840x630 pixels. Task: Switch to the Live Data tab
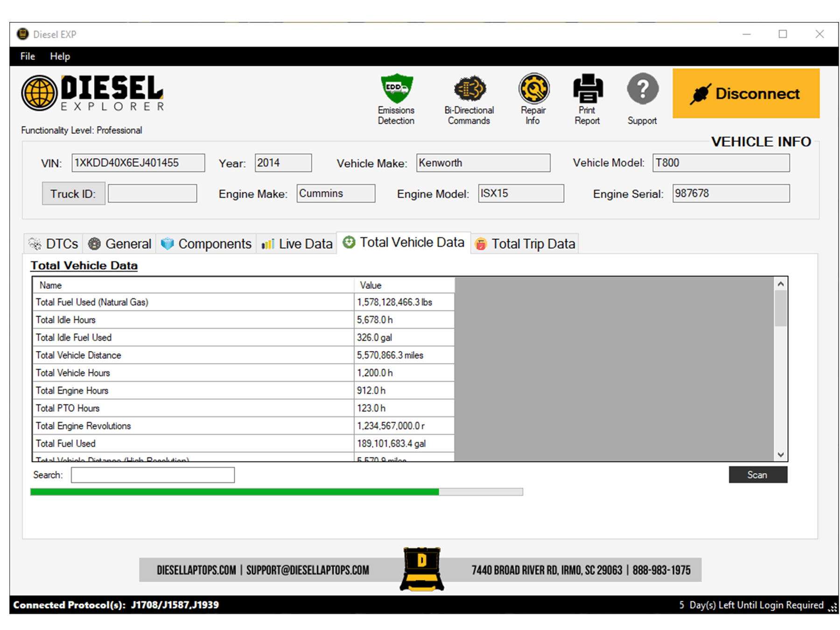(297, 244)
